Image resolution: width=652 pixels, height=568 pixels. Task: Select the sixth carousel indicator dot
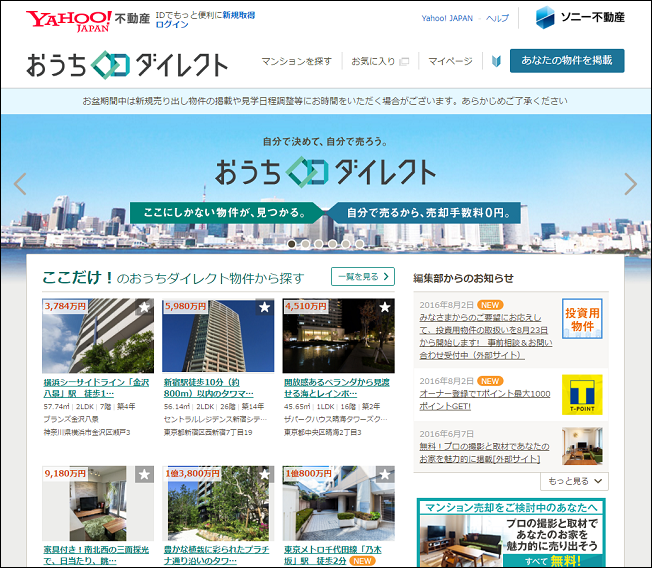click(359, 244)
